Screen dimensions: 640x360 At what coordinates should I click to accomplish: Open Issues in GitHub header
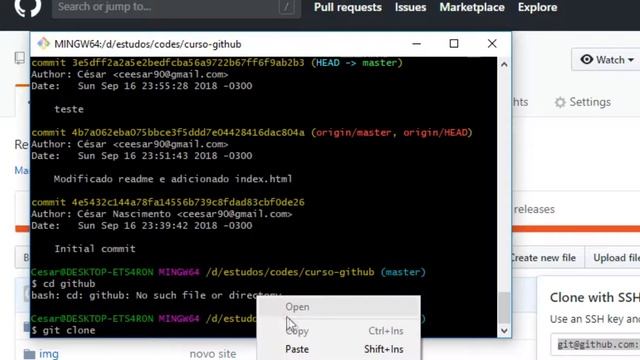(x=410, y=7)
